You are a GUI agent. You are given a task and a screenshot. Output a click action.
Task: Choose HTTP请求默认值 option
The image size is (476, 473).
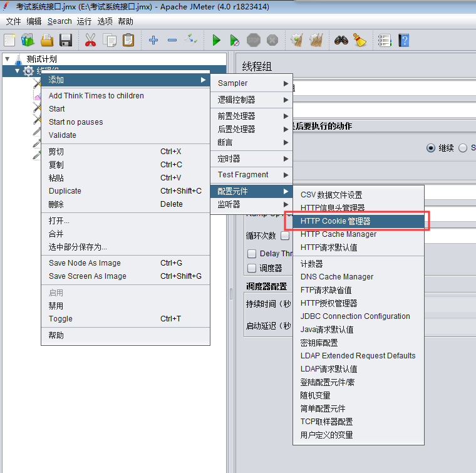358,247
